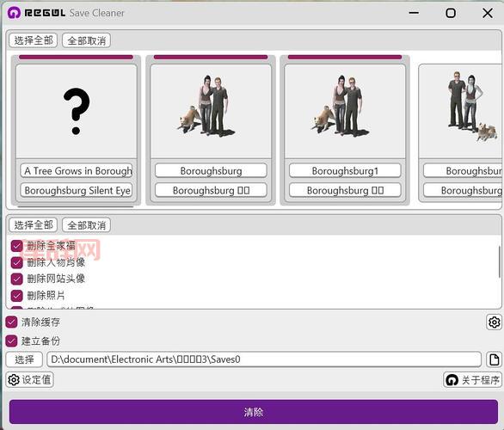Close the Save Cleaner window

click(x=488, y=13)
